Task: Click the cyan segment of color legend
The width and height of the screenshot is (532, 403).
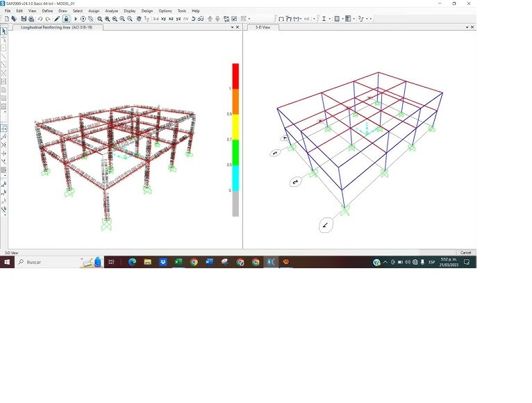Action: (x=235, y=178)
